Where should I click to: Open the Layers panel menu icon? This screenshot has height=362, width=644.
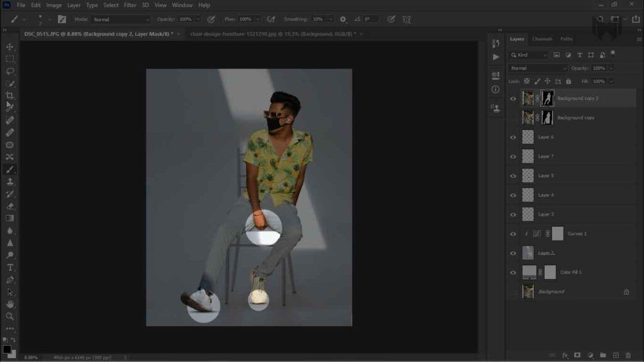tap(639, 39)
